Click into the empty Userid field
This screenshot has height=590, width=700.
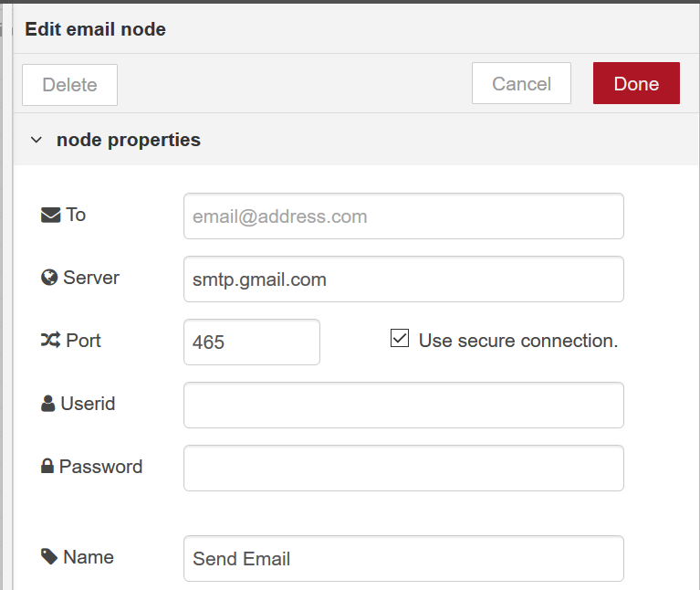(x=403, y=406)
